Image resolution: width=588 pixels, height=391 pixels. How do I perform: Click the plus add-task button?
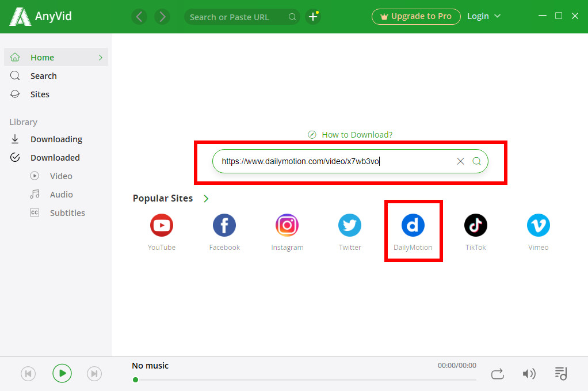tap(313, 17)
